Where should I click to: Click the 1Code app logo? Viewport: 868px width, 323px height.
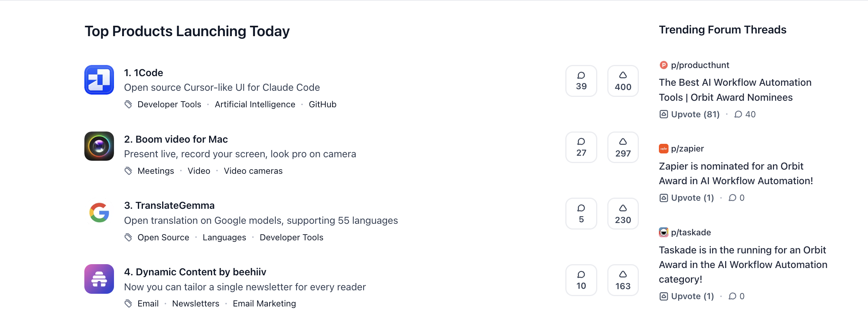point(99,80)
